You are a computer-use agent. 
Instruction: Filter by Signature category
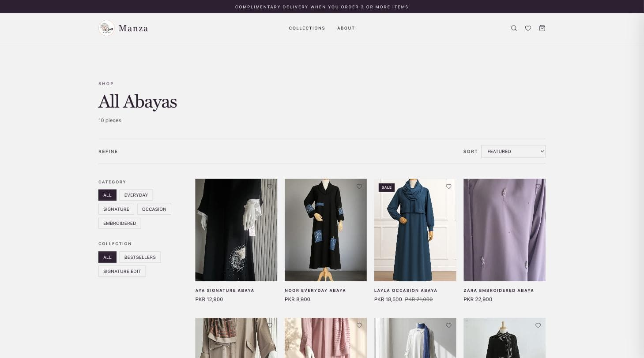116,209
